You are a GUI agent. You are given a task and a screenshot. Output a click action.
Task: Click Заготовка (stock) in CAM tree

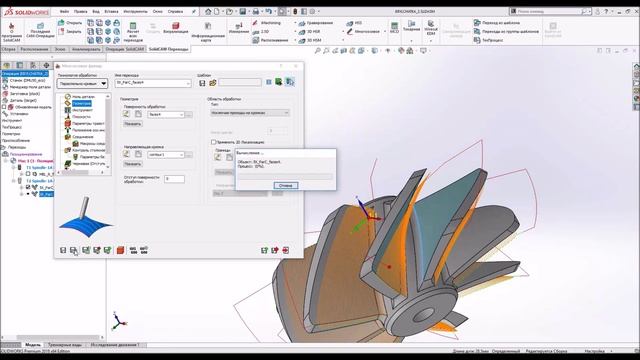25,93
